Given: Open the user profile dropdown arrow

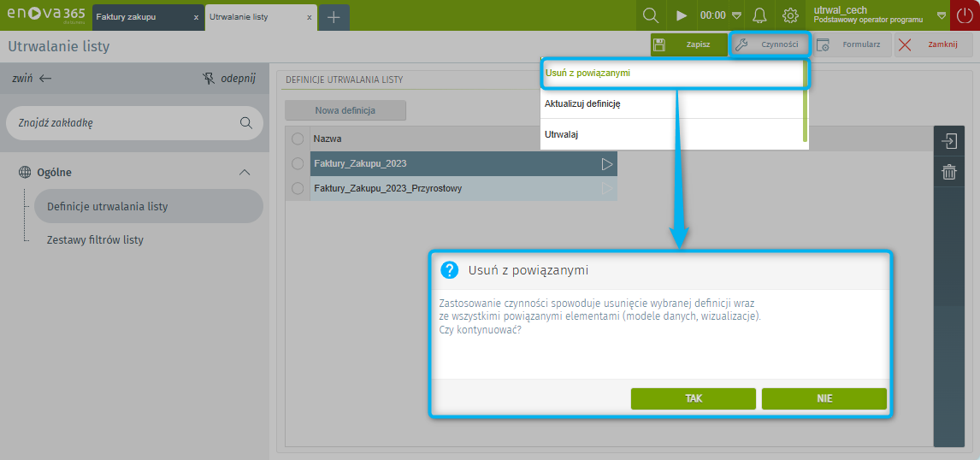Looking at the screenshot, I should tap(941, 15).
